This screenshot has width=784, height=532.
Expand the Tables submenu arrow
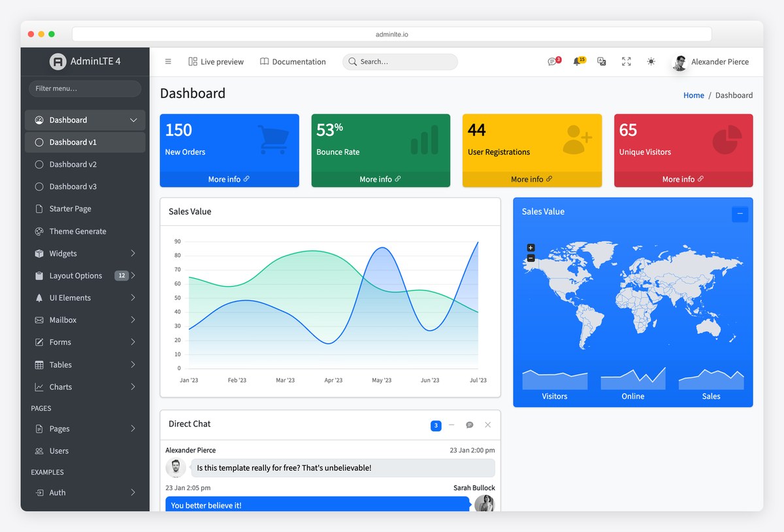click(133, 365)
